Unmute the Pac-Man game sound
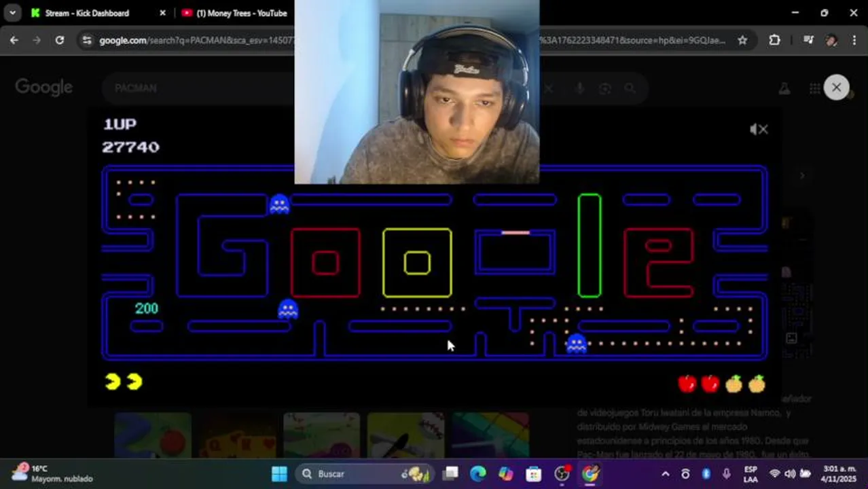The image size is (868, 489). pos(759,129)
